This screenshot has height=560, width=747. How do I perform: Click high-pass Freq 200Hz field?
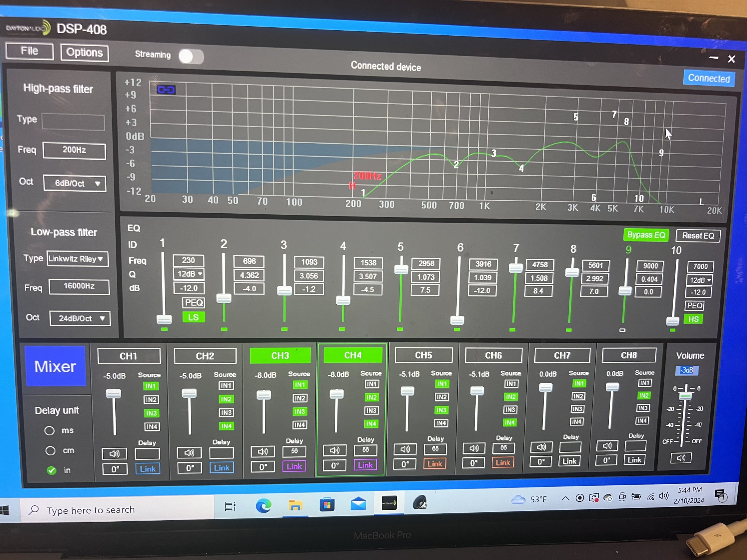pos(74,150)
